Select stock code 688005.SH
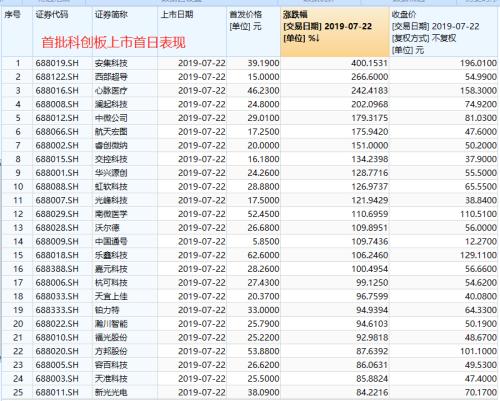Screen dimensions: 500x401 57,365
